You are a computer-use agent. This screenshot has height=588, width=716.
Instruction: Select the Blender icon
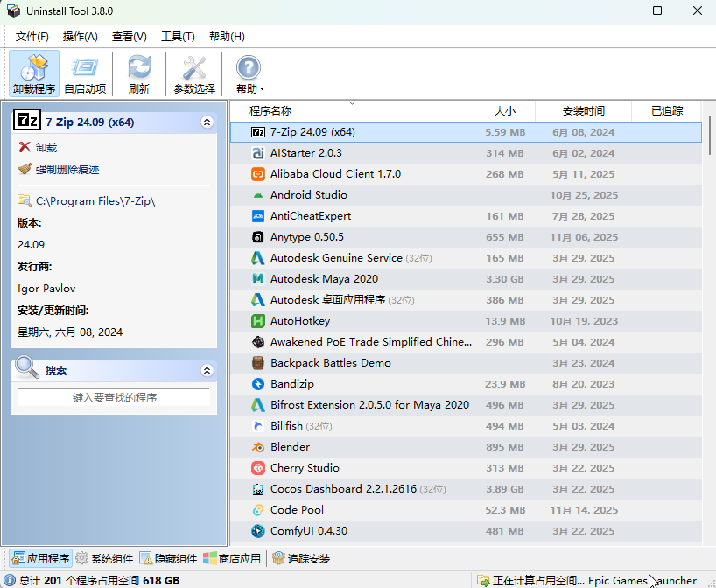[258, 447]
